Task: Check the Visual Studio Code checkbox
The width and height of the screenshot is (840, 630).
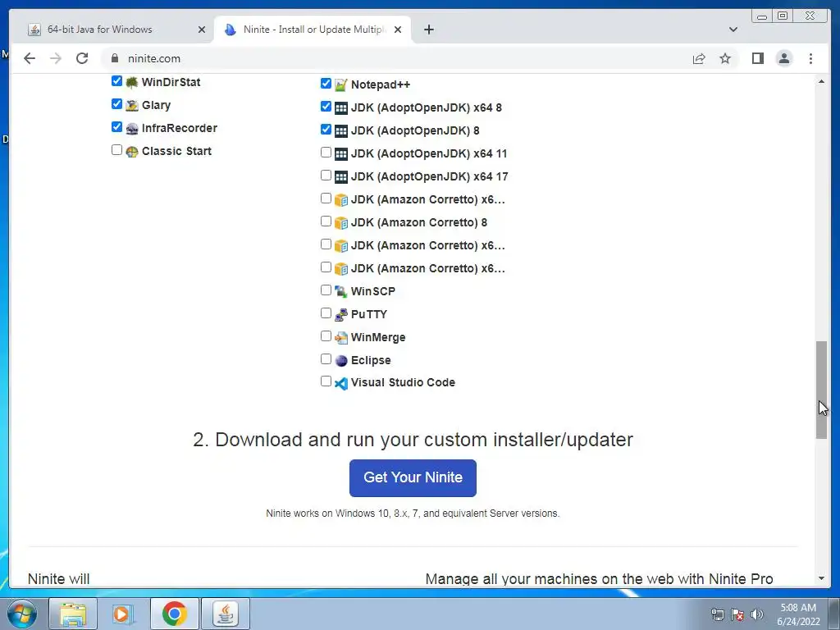Action: [x=326, y=381]
